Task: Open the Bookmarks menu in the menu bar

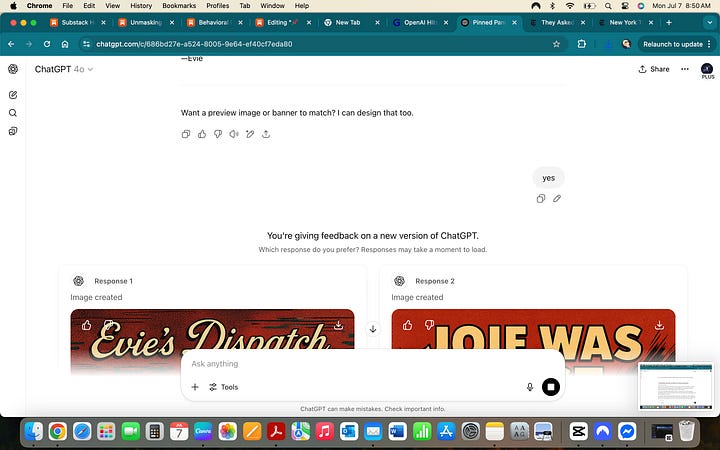Action: pyautogui.click(x=179, y=6)
